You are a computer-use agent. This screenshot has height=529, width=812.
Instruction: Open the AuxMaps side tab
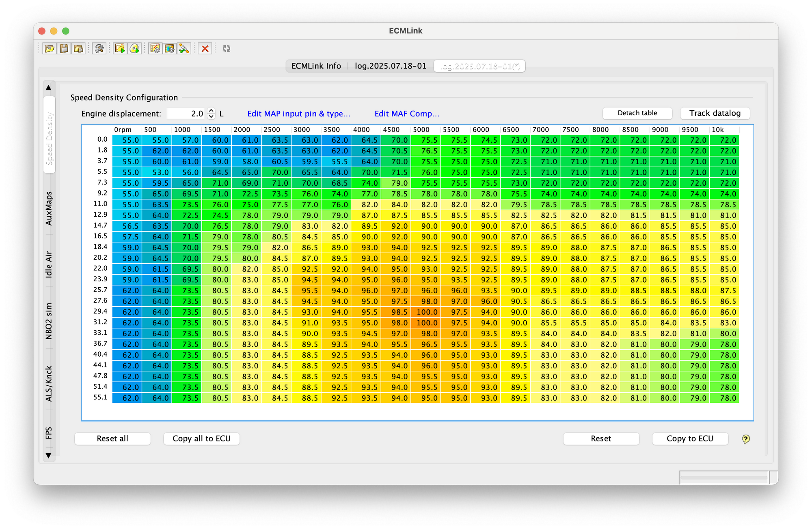49,209
